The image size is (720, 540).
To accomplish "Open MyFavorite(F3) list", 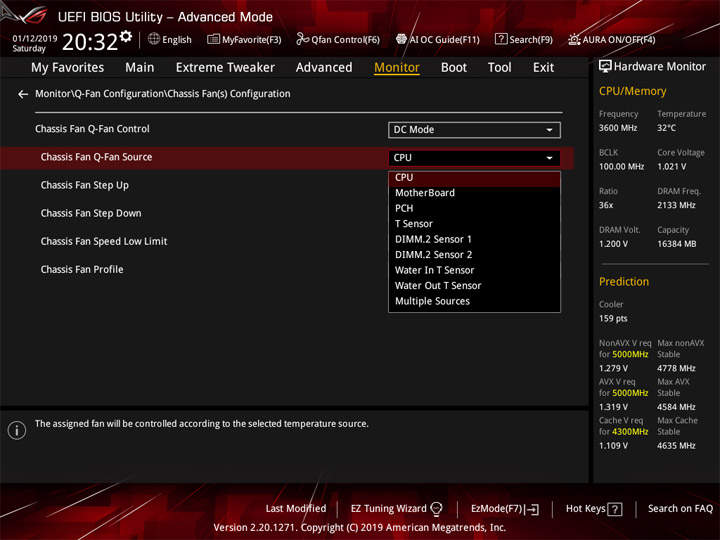I will 244,39.
